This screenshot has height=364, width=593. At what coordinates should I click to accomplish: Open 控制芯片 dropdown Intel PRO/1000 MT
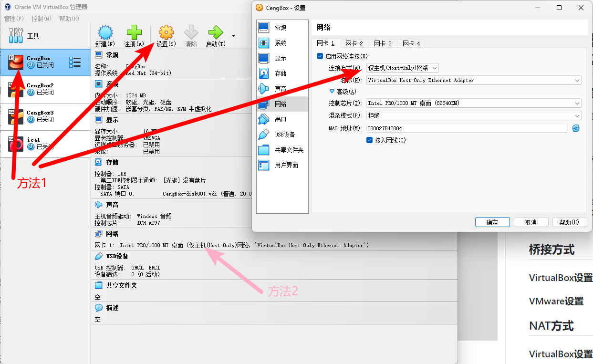tap(474, 103)
